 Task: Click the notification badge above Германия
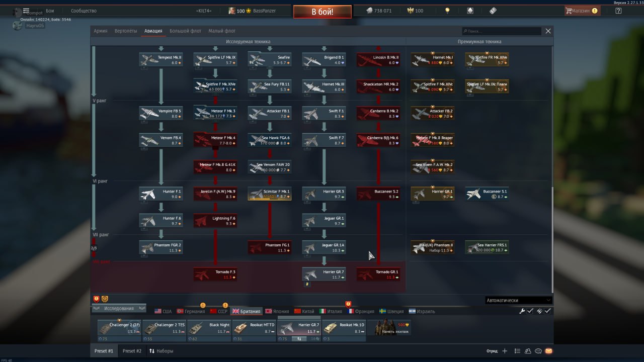pos(203,305)
